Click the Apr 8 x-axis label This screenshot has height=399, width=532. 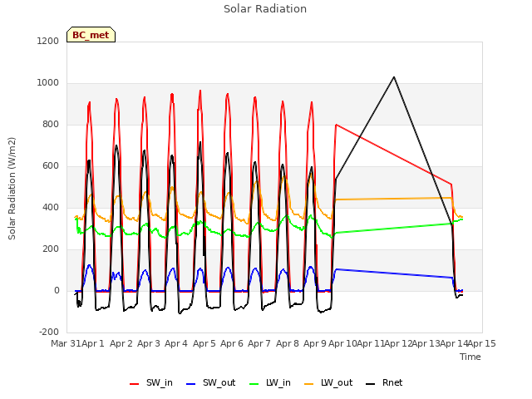pyautogui.click(x=288, y=343)
